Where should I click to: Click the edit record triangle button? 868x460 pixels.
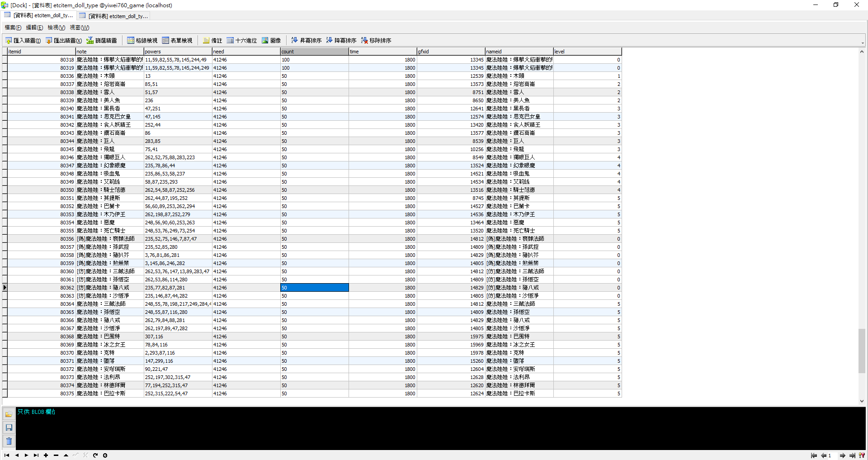coord(66,455)
